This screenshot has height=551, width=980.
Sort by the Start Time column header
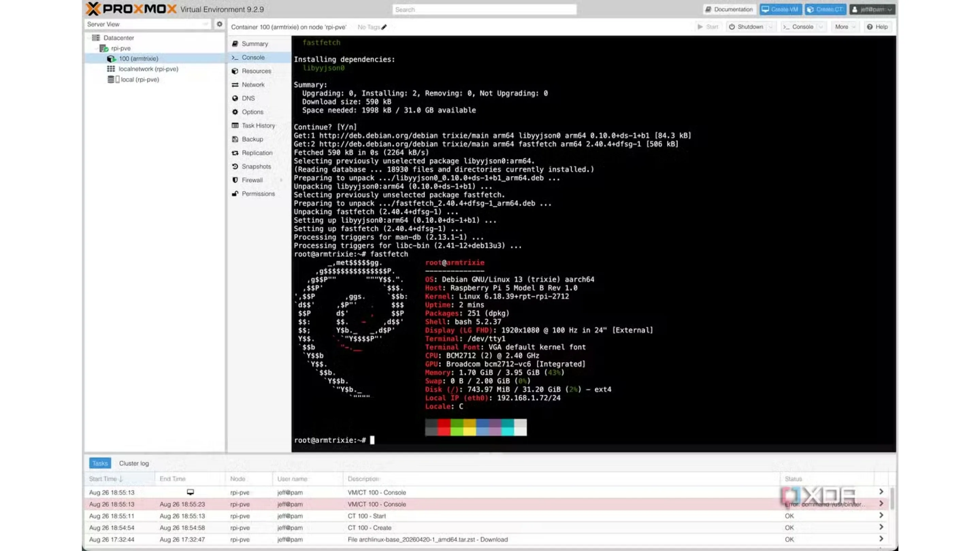click(x=119, y=479)
